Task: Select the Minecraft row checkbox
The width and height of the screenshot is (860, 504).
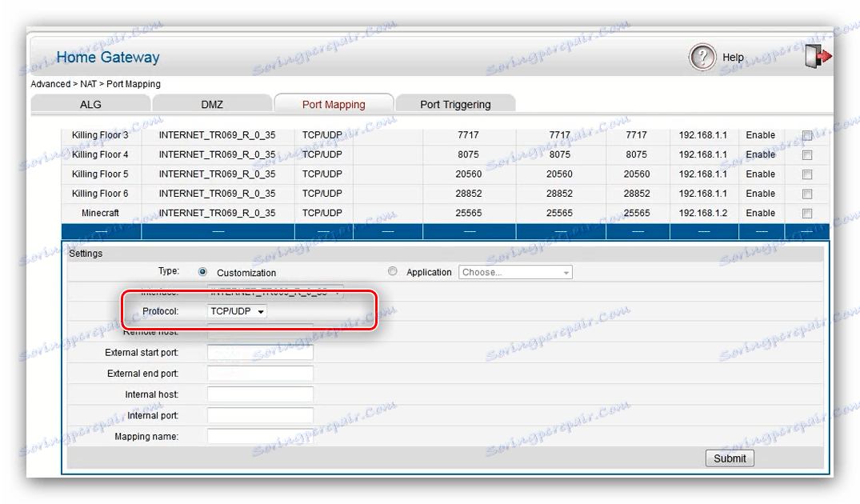Action: pos(807,214)
